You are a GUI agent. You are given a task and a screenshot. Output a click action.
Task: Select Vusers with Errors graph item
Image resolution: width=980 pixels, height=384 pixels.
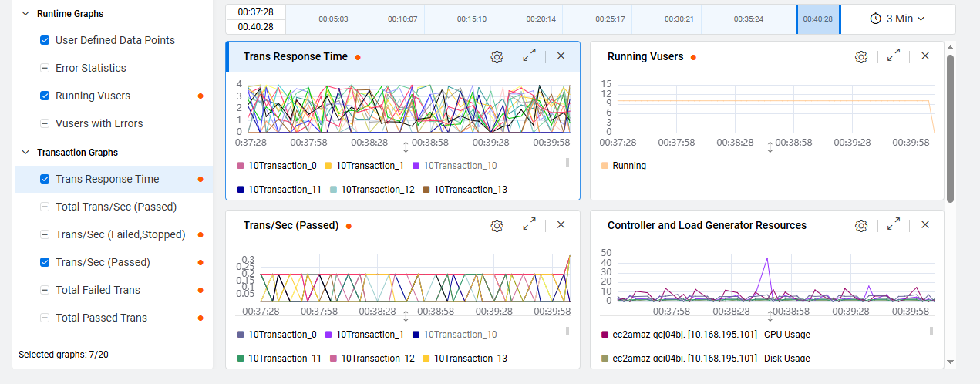[x=99, y=123]
